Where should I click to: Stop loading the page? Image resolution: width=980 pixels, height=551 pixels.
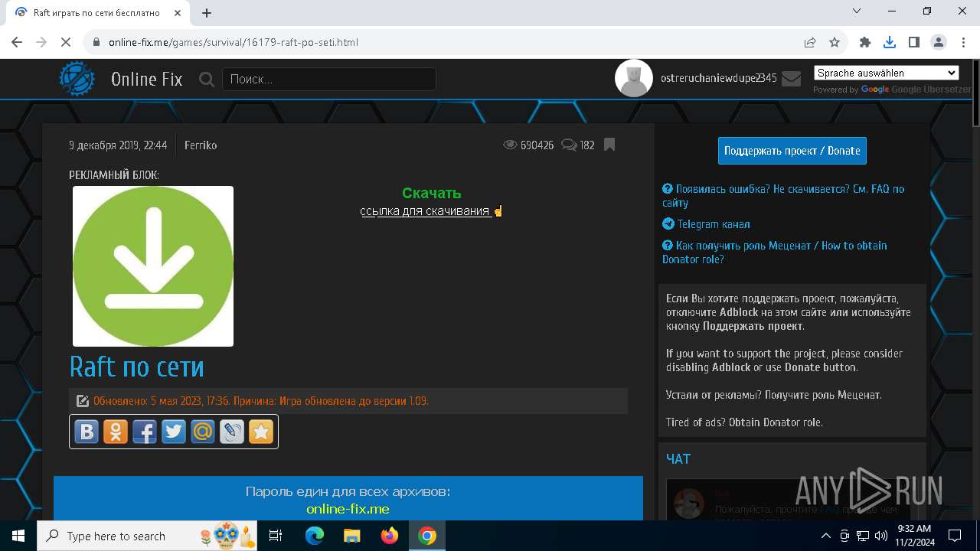pos(67,42)
